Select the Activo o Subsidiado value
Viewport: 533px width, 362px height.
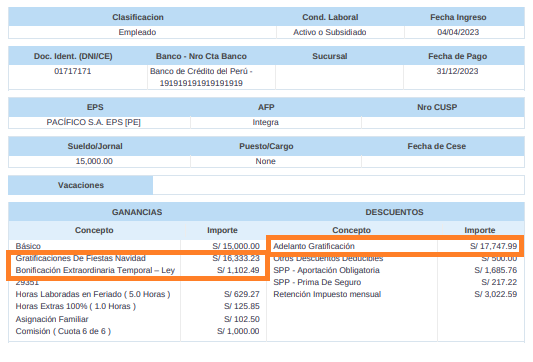coord(330,32)
